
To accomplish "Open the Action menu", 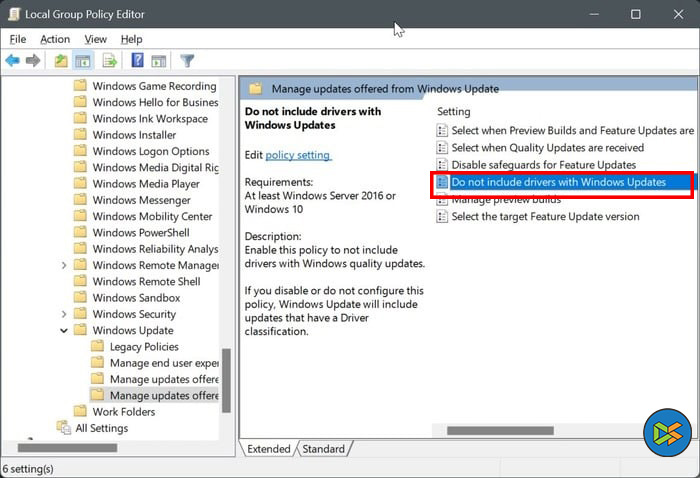I will 55,39.
